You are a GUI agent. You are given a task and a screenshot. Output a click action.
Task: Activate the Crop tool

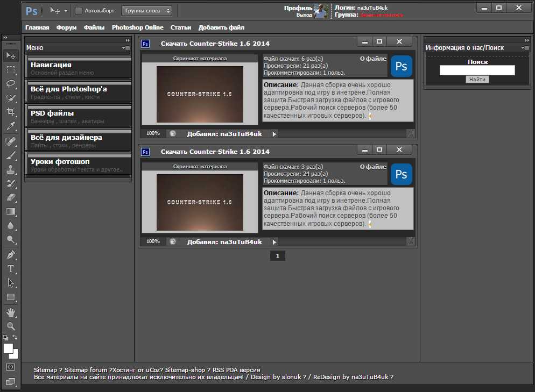(11, 111)
